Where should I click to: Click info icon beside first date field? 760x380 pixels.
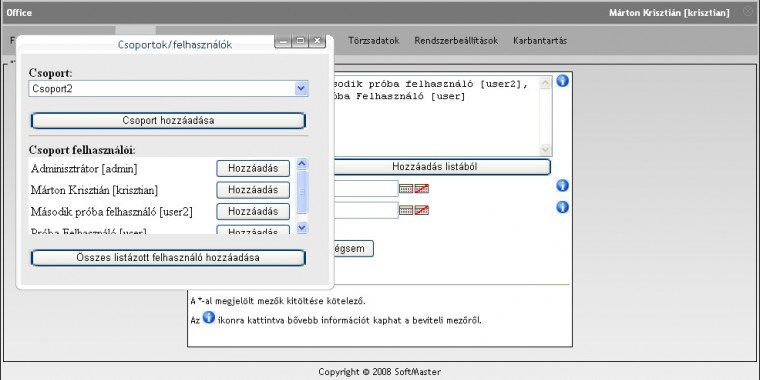tap(562, 186)
